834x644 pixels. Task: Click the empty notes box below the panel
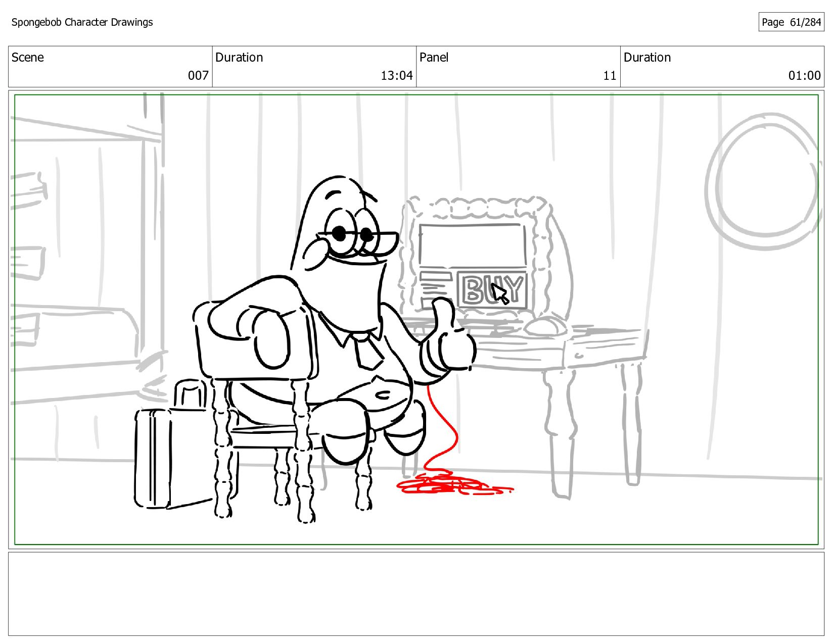pos(416,594)
